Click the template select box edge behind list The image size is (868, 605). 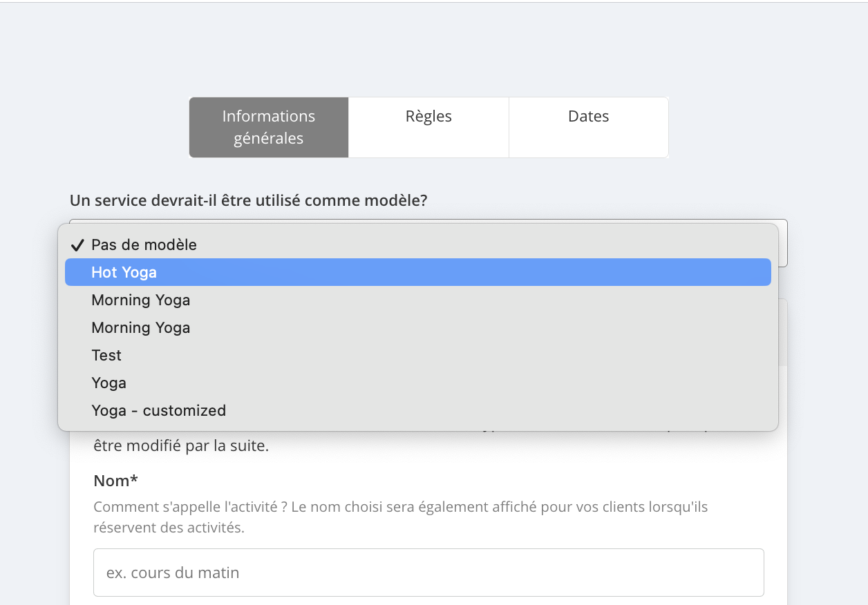[x=783, y=243]
